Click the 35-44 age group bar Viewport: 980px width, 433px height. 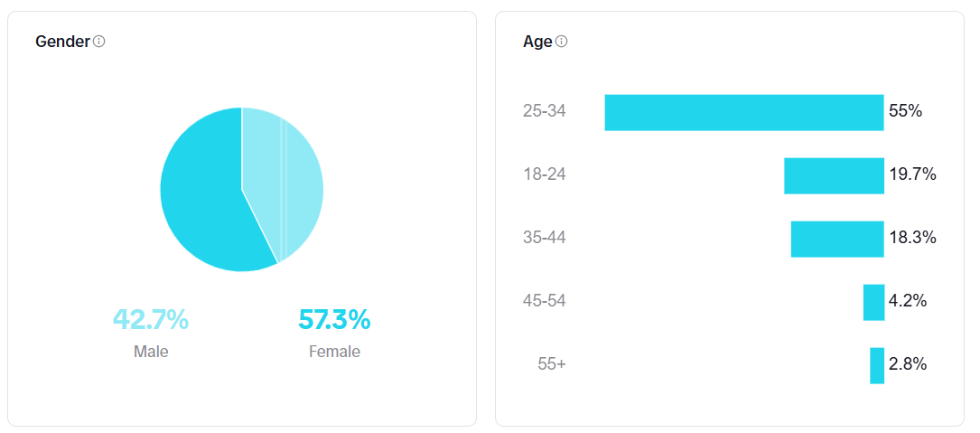(x=837, y=239)
